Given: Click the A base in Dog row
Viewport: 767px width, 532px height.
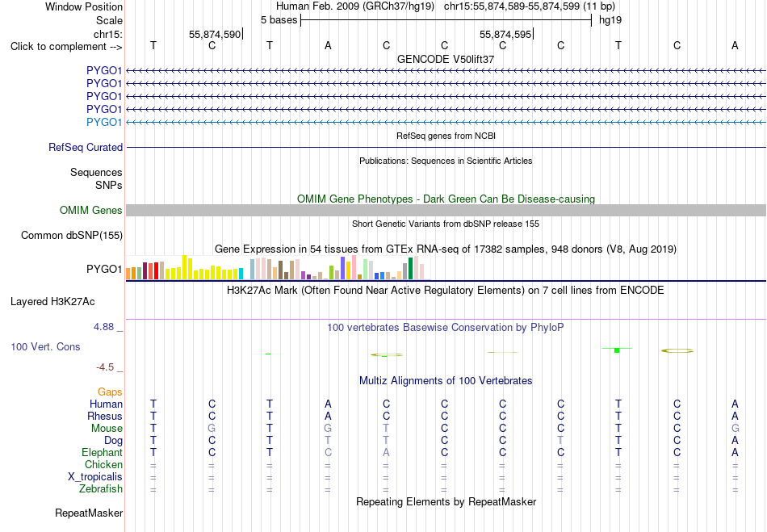Looking at the screenshot, I should (735, 441).
